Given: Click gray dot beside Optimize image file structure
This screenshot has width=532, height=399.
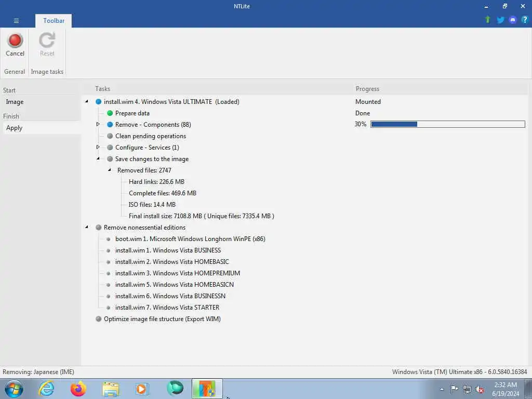Looking at the screenshot, I should [x=98, y=319].
